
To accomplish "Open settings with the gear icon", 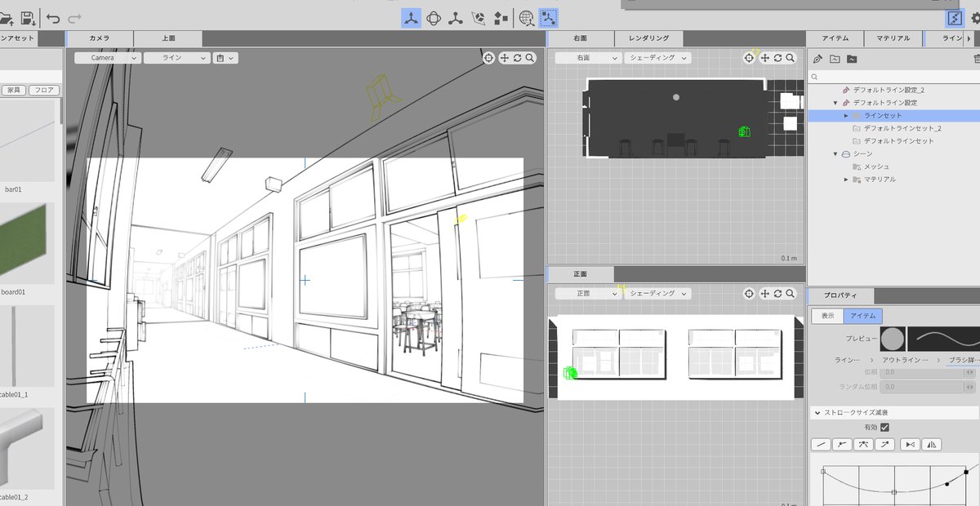I will [974, 17].
